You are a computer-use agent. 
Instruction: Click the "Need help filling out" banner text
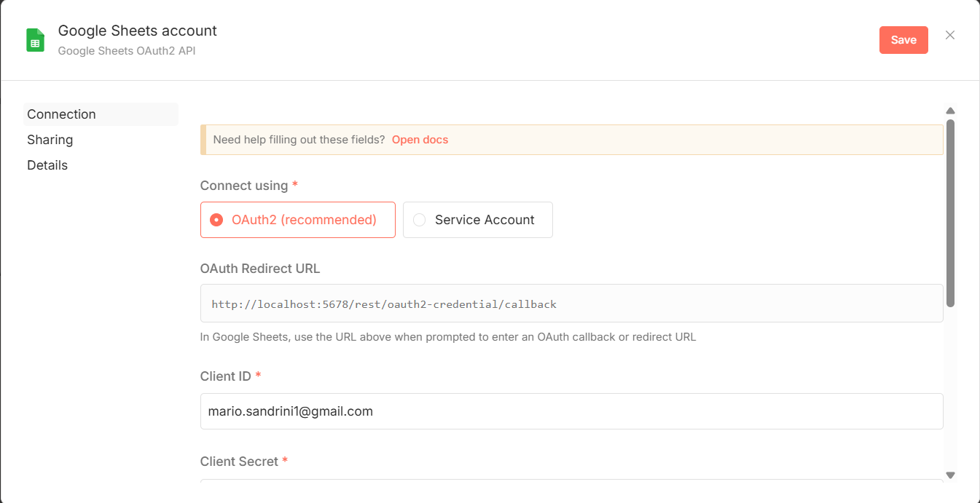click(299, 140)
